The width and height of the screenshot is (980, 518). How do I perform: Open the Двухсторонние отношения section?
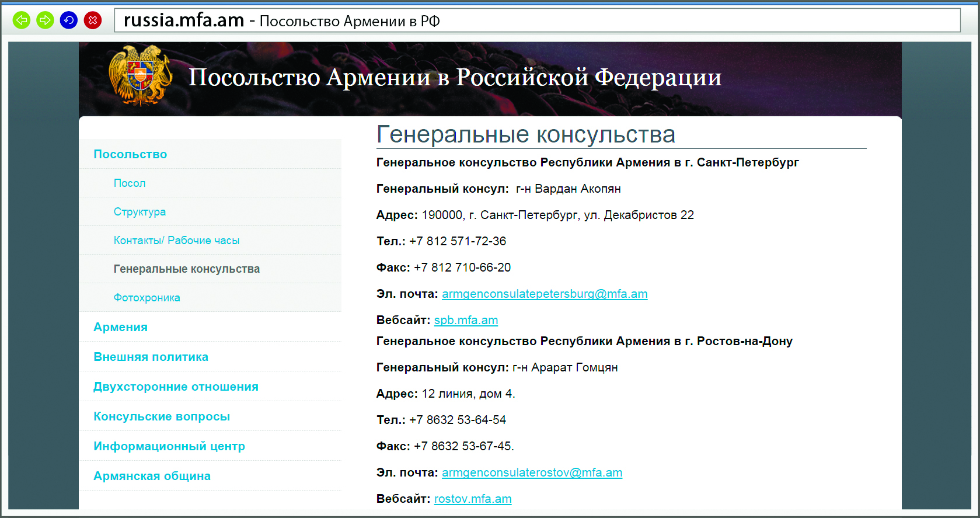coord(176,387)
